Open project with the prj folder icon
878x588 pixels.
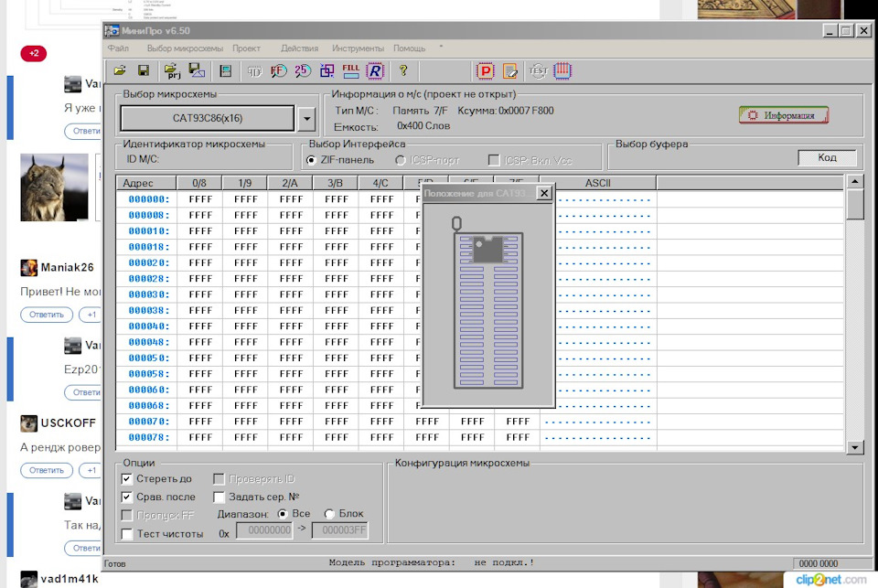pyautogui.click(x=172, y=70)
